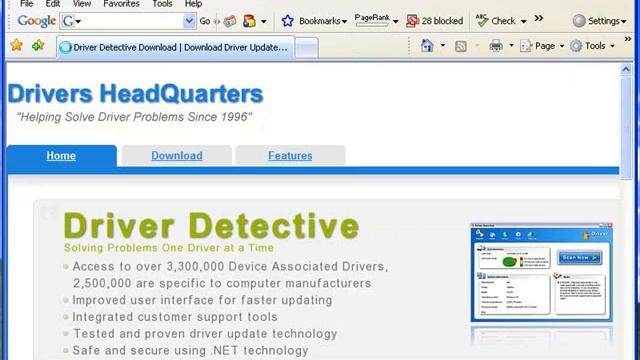Viewport: 640px width, 360px height.
Task: Open the Features navigation link
Action: click(290, 156)
